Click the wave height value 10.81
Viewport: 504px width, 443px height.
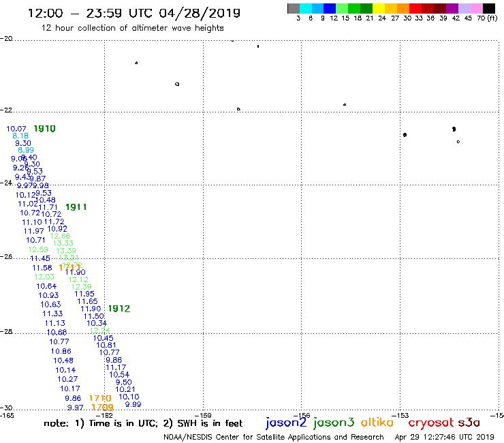(x=106, y=345)
